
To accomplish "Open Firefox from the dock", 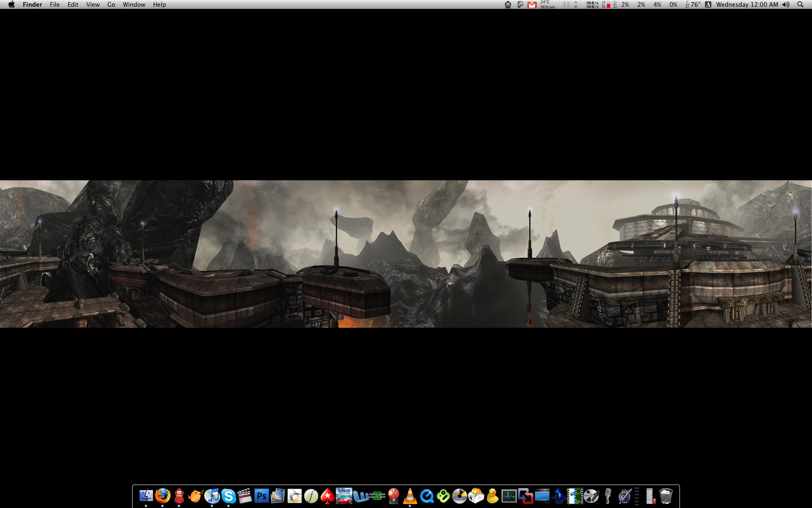I will tap(162, 496).
